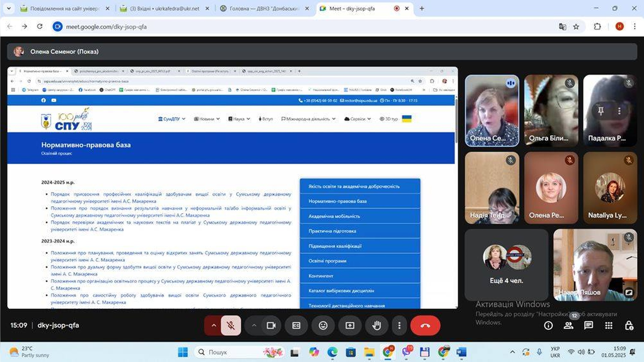This screenshot has width=644, height=362.
Task: Open Windows Start button
Action: point(183,352)
